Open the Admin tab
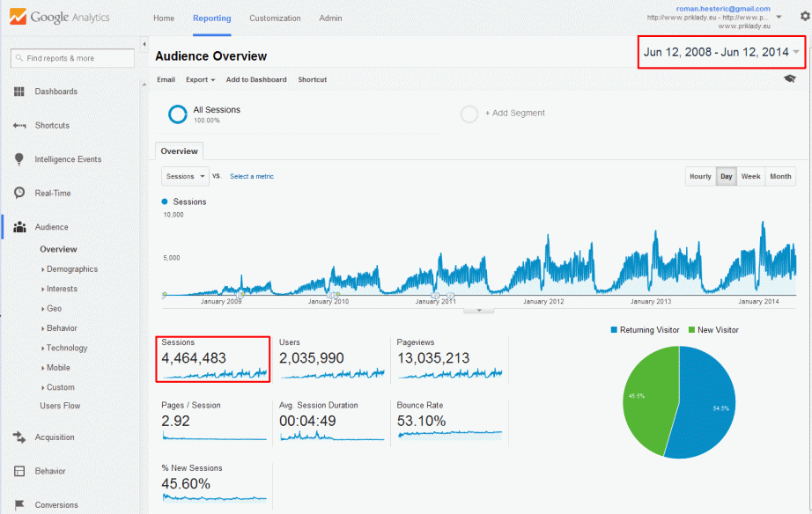The image size is (812, 514). tap(330, 18)
